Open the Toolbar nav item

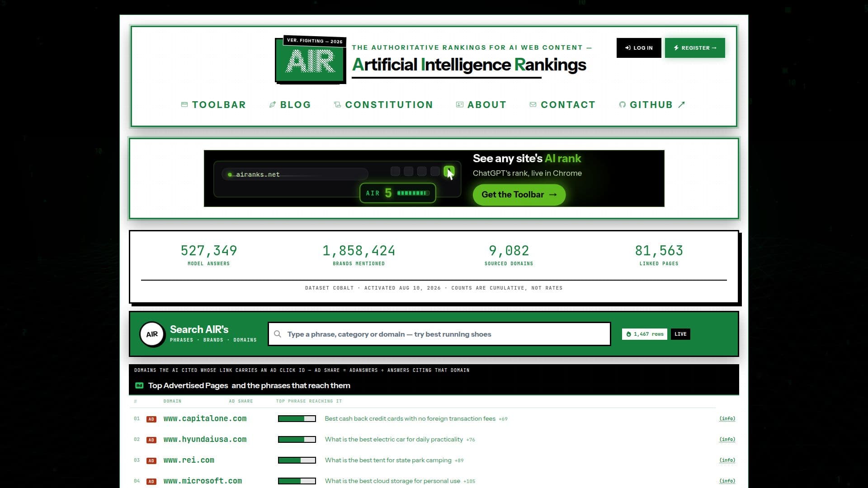tap(213, 105)
